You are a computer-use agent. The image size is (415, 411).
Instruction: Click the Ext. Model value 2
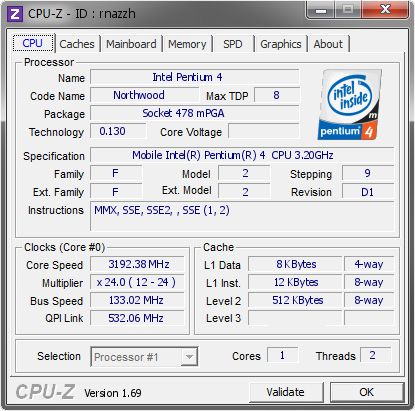[244, 192]
